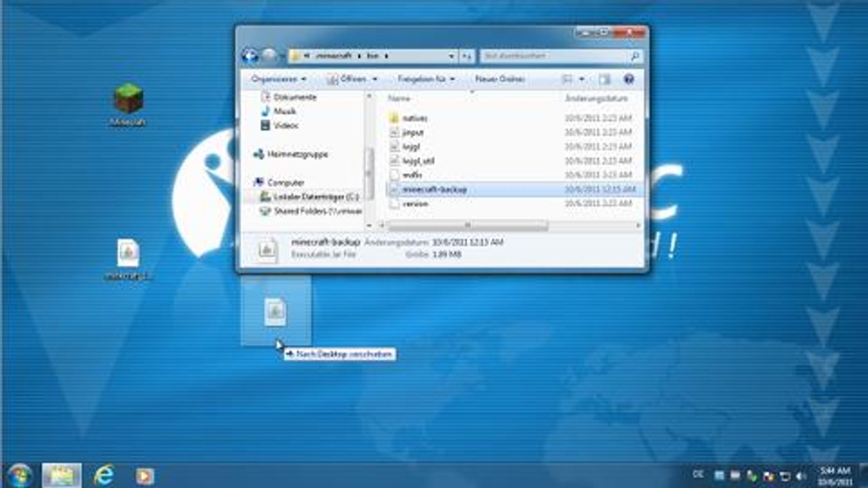This screenshot has width=868, height=488.
Task: Open the address bar history dropdown
Action: point(452,56)
